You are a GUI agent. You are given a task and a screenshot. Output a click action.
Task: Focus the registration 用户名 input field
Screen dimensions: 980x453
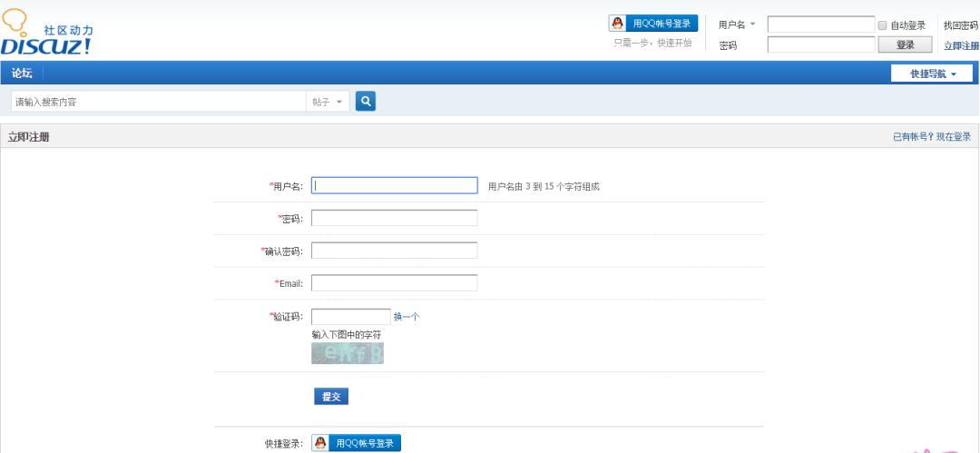pyautogui.click(x=395, y=186)
